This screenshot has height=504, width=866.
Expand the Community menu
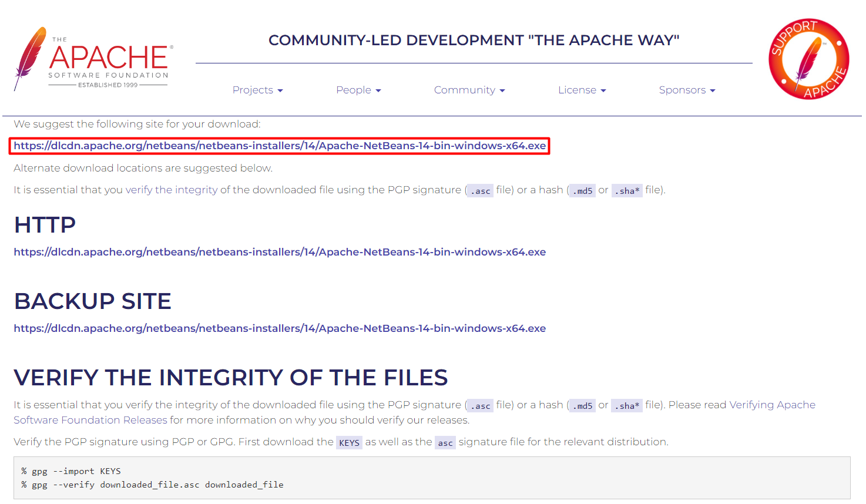click(x=469, y=90)
